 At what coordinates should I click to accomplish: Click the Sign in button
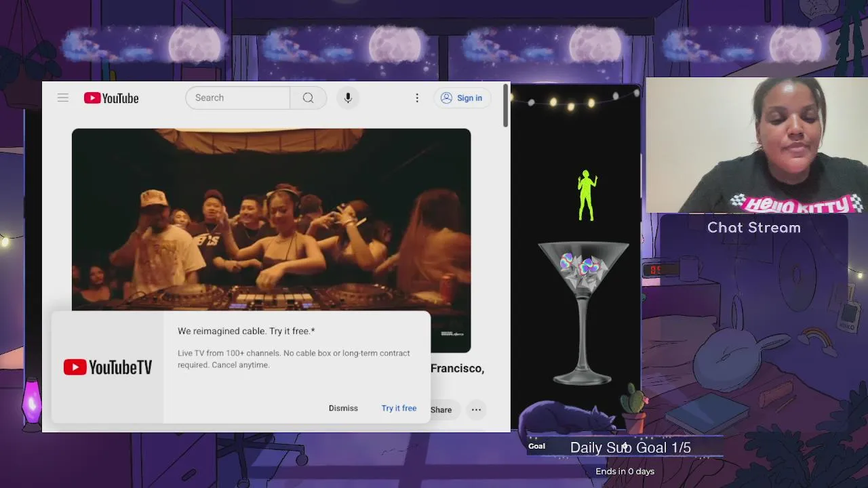click(x=462, y=98)
